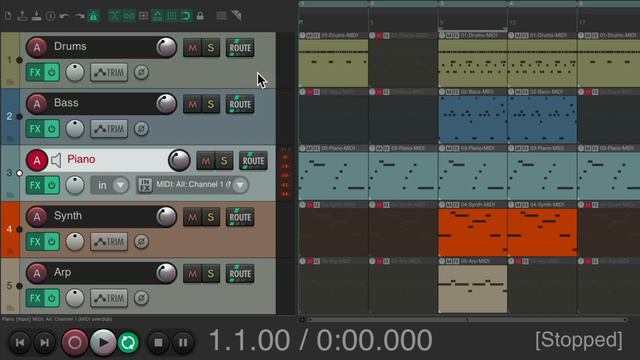
Task: Click the Save Project toolbar icon
Action: pyautogui.click(x=37, y=16)
